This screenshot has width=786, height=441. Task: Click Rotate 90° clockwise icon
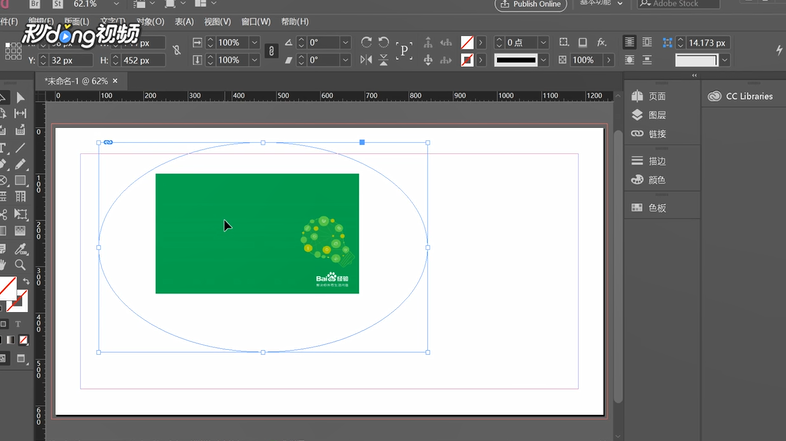click(366, 42)
